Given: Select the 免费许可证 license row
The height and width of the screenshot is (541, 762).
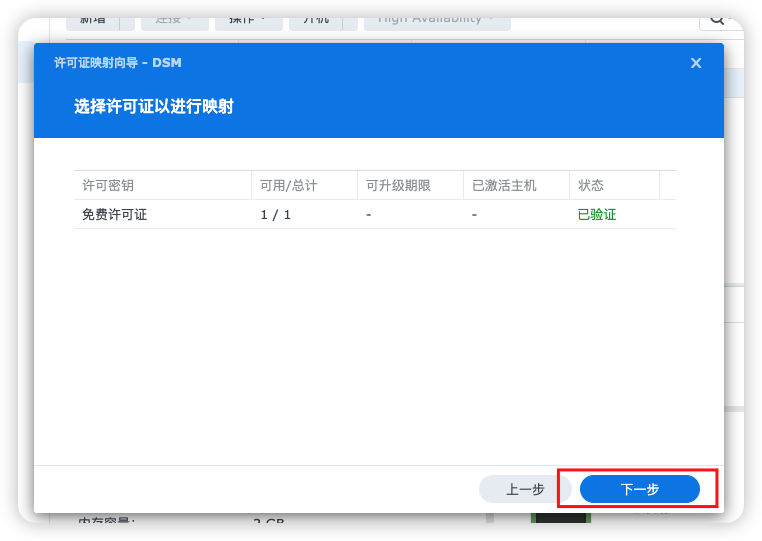Looking at the screenshot, I should click(375, 214).
